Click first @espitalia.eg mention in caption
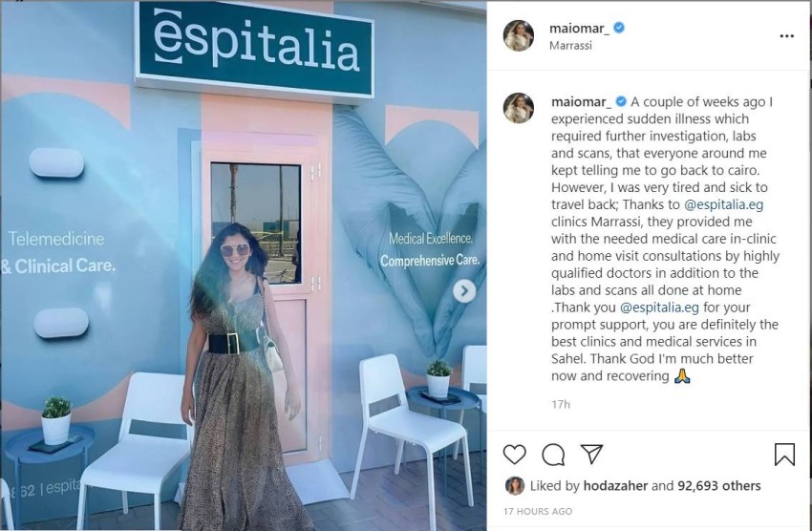Screen dimensions: 812x531 (x=723, y=204)
